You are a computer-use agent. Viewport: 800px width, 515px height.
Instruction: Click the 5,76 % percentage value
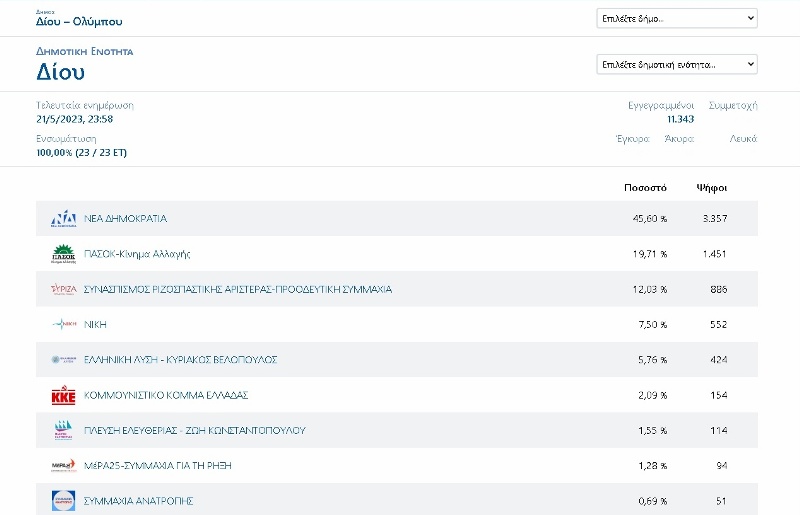[x=653, y=360]
